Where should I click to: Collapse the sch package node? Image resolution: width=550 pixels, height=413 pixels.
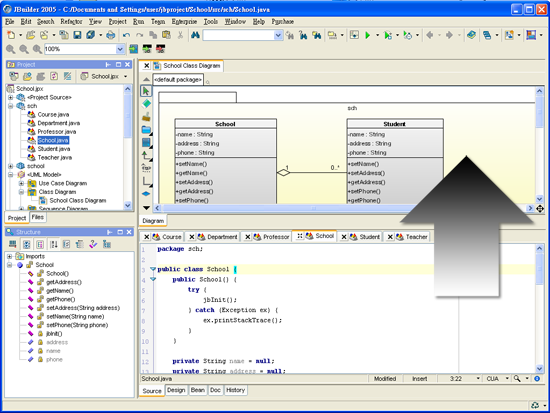(x=11, y=106)
